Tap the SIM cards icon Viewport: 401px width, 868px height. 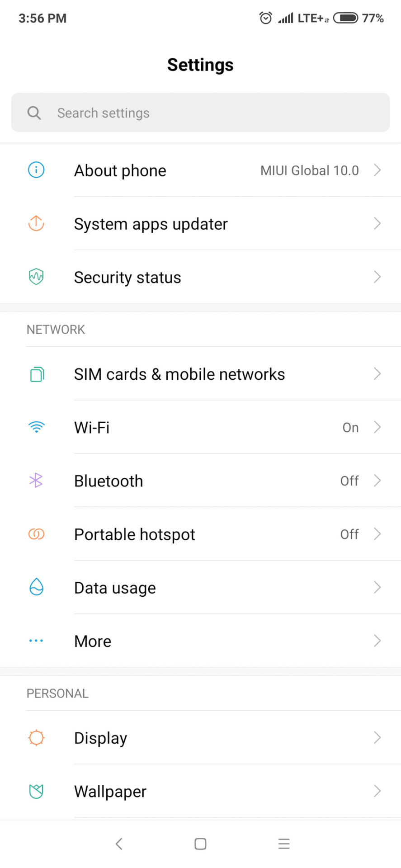click(x=36, y=374)
